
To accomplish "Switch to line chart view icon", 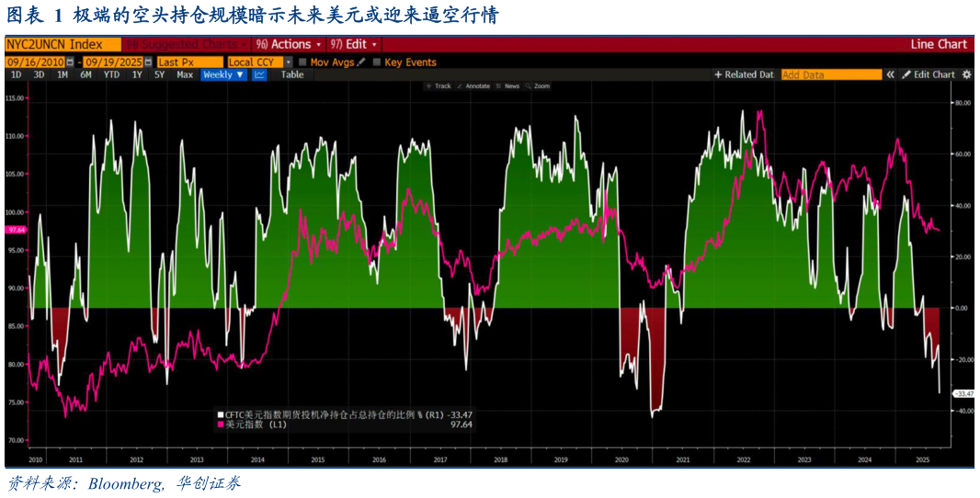I will 259,74.
